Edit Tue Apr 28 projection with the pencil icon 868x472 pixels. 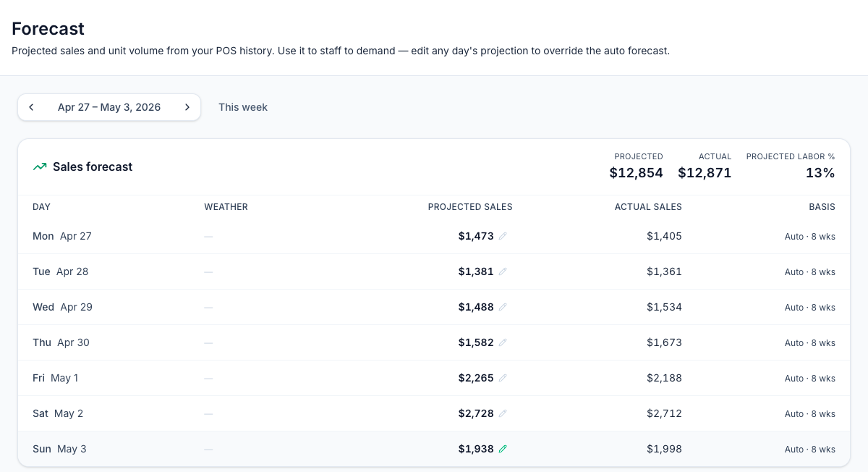point(503,271)
